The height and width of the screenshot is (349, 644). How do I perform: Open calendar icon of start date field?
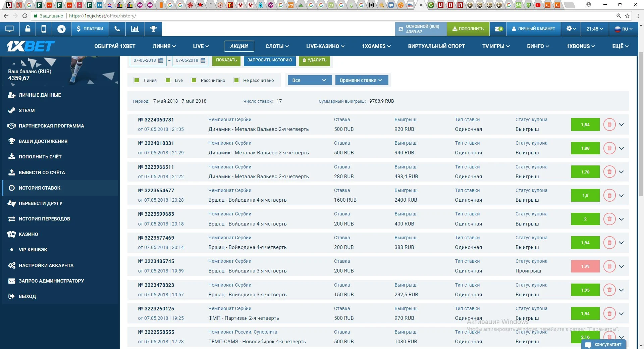(161, 60)
